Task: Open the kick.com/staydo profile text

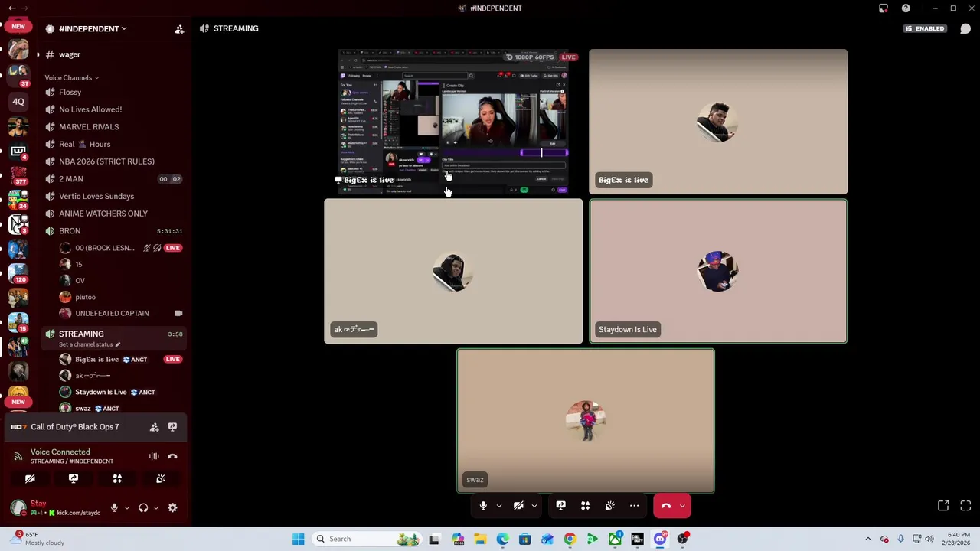Action: (x=78, y=513)
